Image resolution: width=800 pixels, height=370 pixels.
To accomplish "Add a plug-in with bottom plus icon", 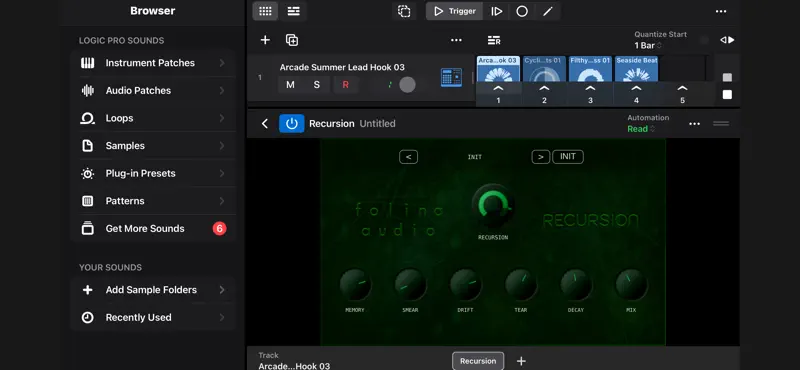I will pos(521,361).
